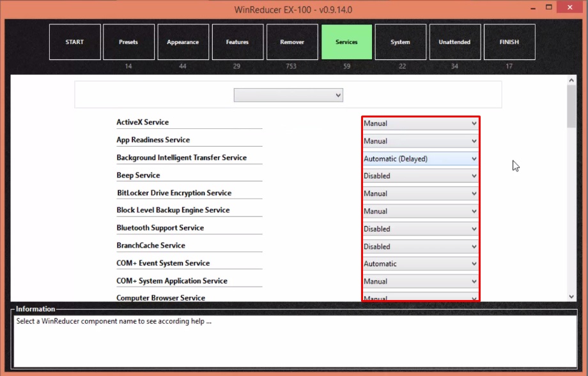The width and height of the screenshot is (588, 376).
Task: Click the Beep Service name
Action: pos(138,176)
